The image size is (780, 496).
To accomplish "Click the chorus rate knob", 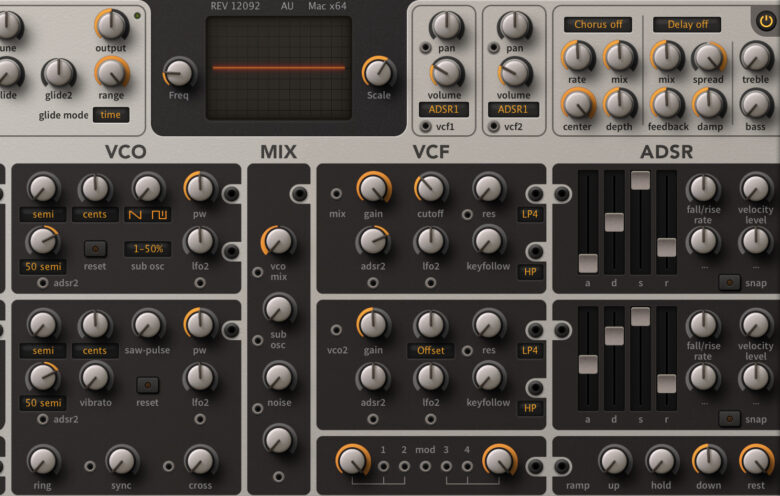I will 578,57.
